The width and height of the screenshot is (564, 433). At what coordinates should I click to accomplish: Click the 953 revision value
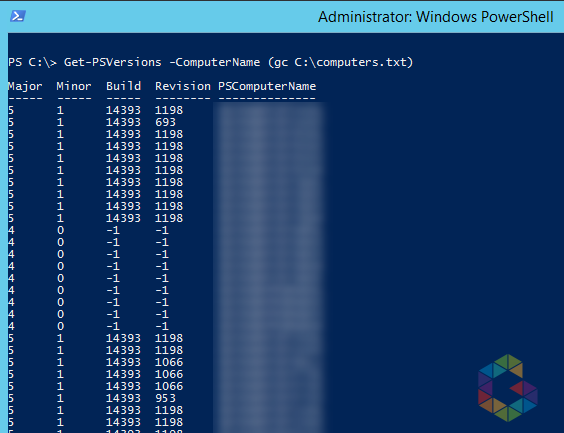click(165, 398)
